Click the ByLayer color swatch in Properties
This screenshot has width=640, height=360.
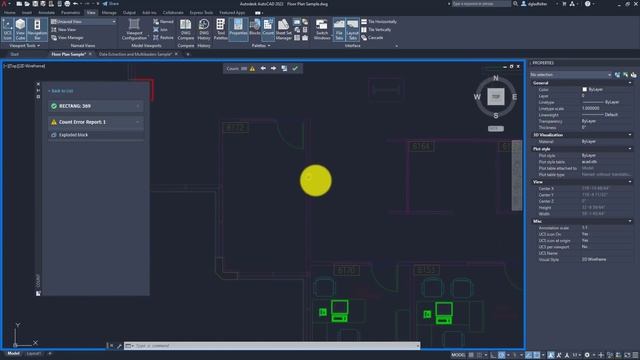(x=584, y=89)
